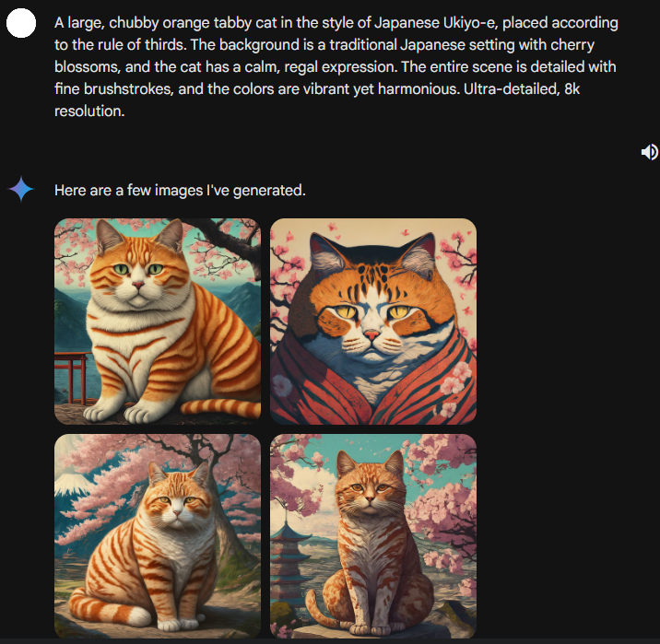The height and width of the screenshot is (644, 660).
Task: Click the Gemini sparkle icon
Action: click(20, 190)
